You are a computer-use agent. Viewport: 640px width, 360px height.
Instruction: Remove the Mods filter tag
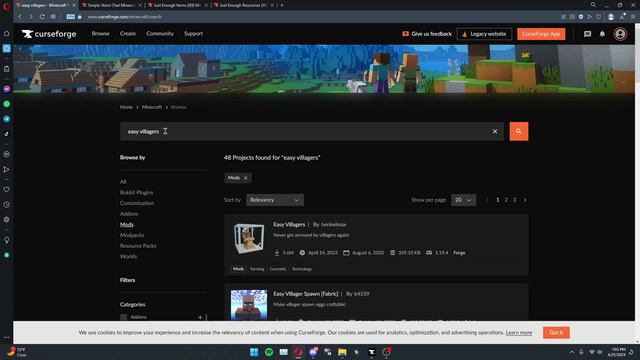tap(245, 178)
